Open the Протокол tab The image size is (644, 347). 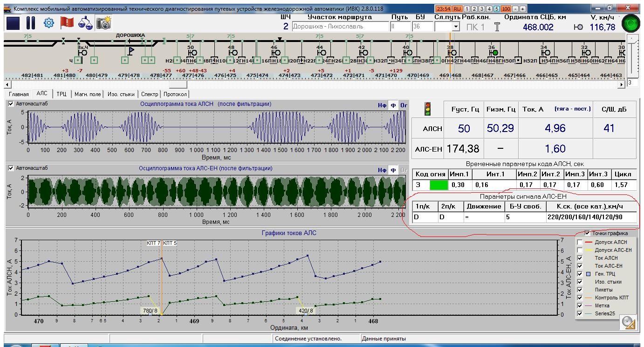point(175,94)
